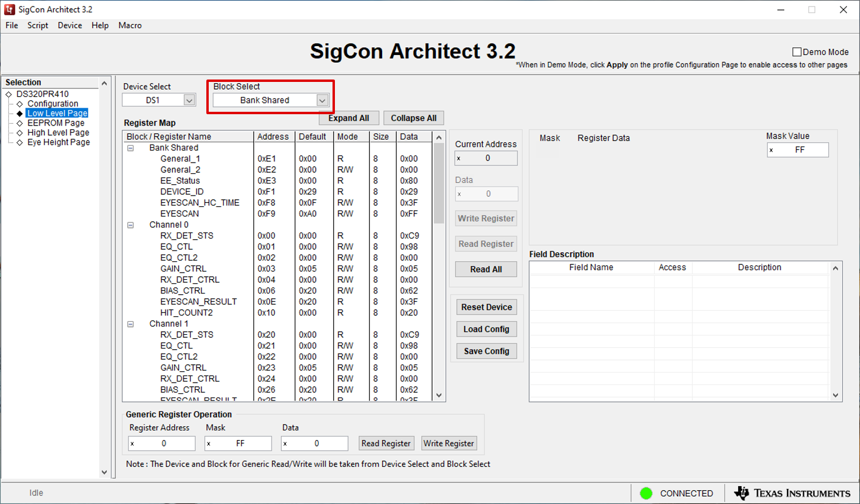Select EEPROM Page in the Selection tree
The height and width of the screenshot is (504, 860).
(56, 123)
